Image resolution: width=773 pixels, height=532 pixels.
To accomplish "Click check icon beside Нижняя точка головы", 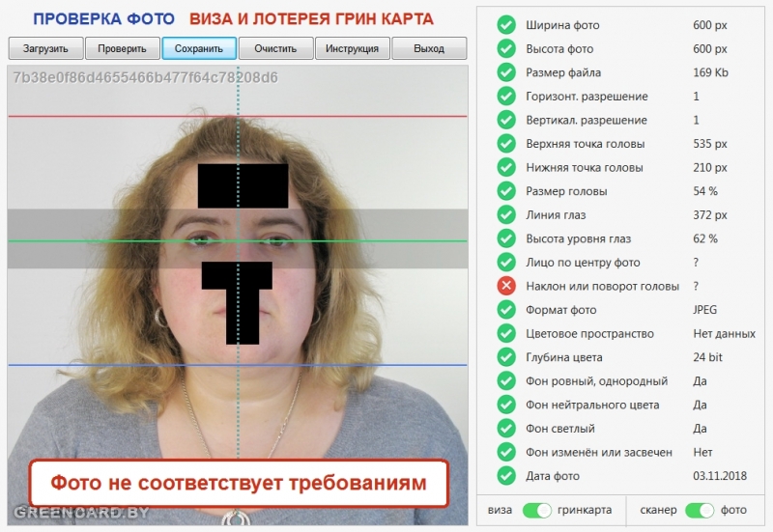I will tap(506, 167).
